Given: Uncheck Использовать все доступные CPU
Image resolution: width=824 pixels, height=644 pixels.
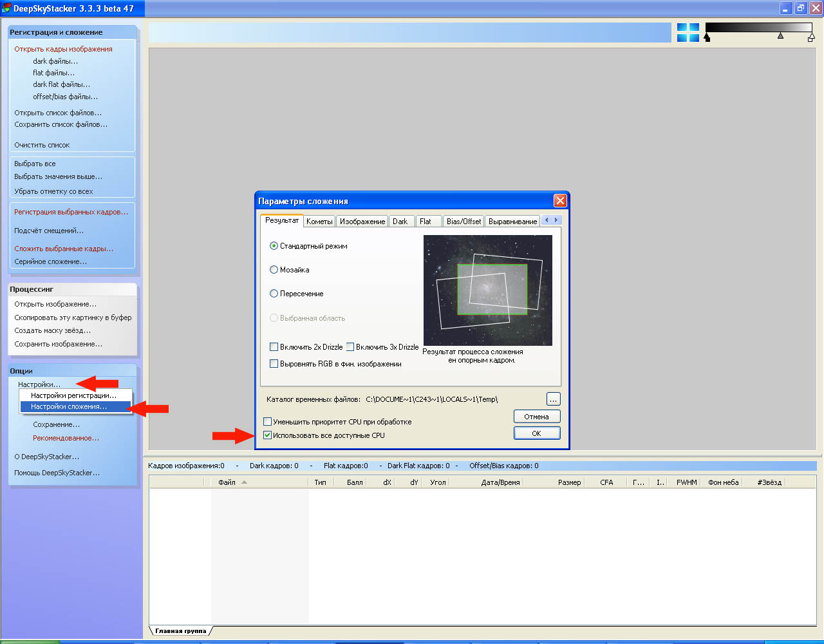Looking at the screenshot, I should [268, 435].
